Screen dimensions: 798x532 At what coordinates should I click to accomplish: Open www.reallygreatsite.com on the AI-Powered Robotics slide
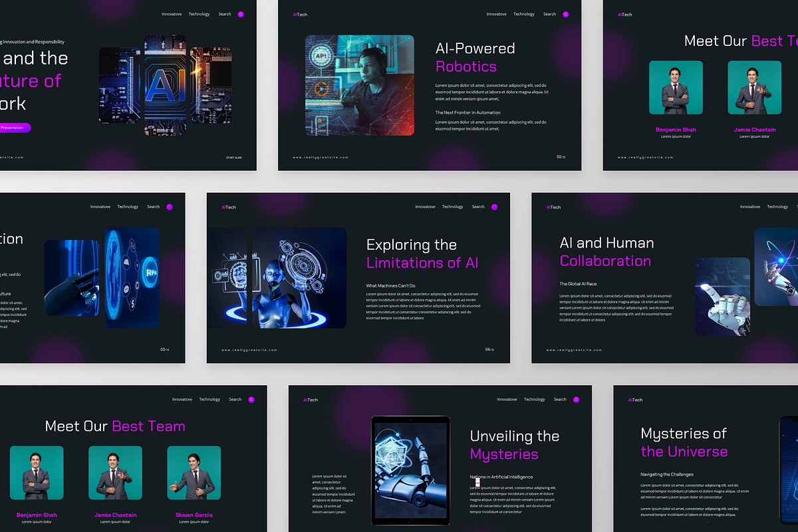(321, 158)
